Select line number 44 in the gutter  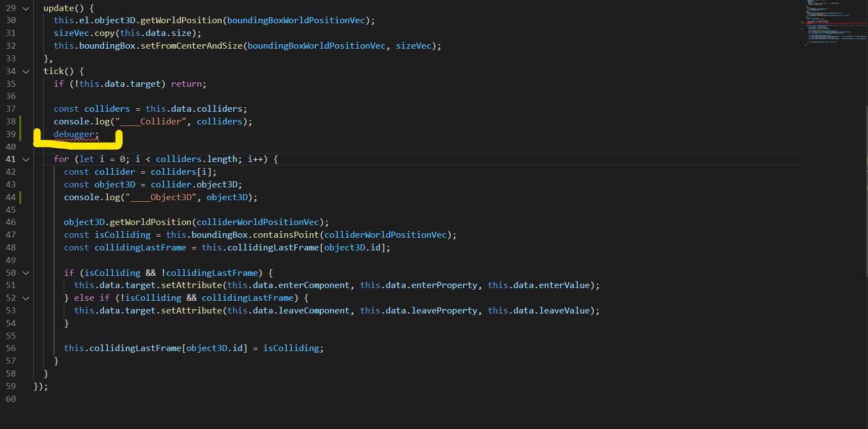point(11,197)
